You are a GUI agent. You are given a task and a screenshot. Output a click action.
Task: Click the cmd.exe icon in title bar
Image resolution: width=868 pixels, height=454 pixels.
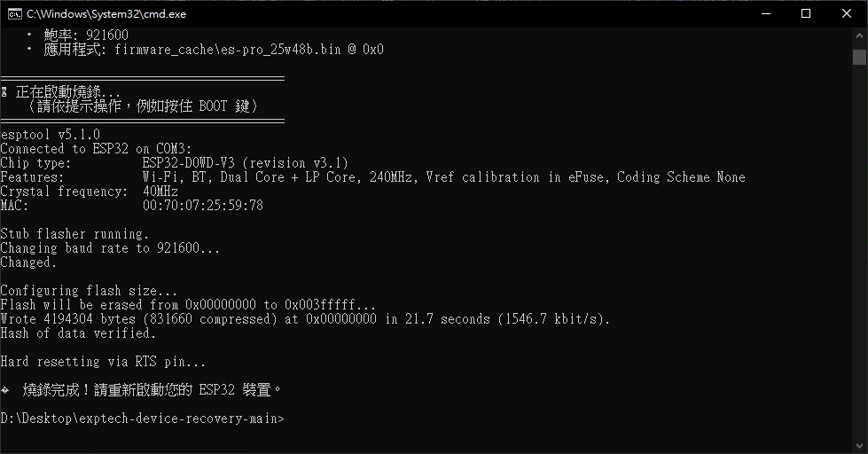coord(14,13)
